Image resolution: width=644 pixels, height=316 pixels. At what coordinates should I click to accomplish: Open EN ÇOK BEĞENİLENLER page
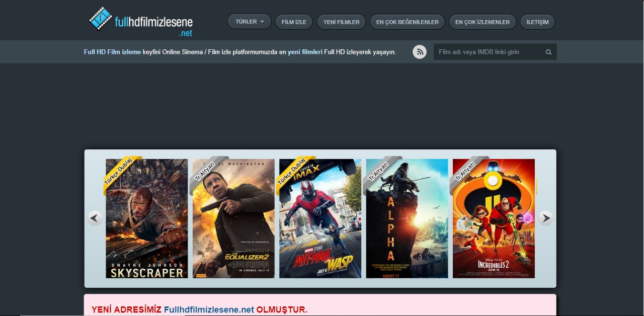click(x=408, y=22)
